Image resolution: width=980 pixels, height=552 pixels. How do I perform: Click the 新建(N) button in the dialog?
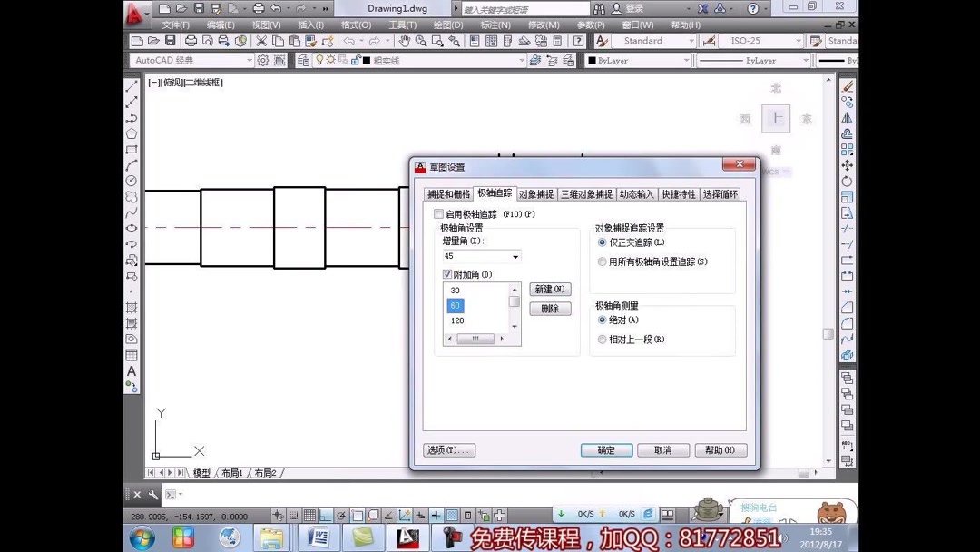click(550, 289)
